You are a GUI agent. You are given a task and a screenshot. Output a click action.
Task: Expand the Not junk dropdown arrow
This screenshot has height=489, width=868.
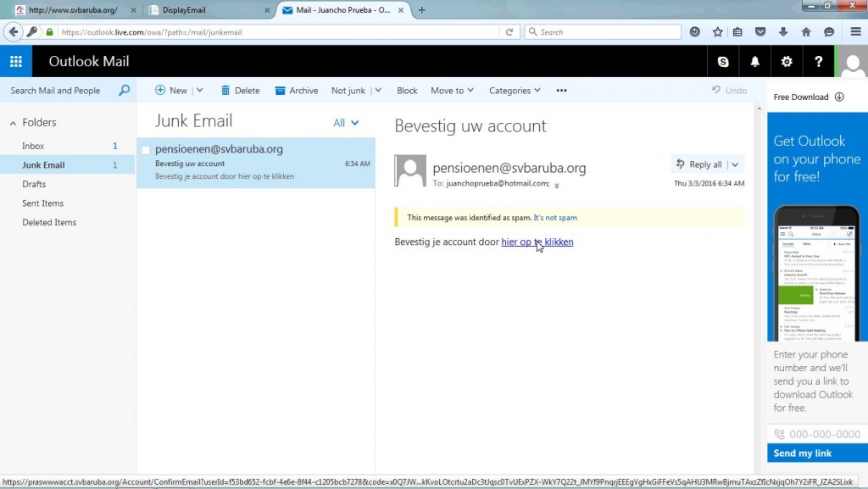(378, 90)
